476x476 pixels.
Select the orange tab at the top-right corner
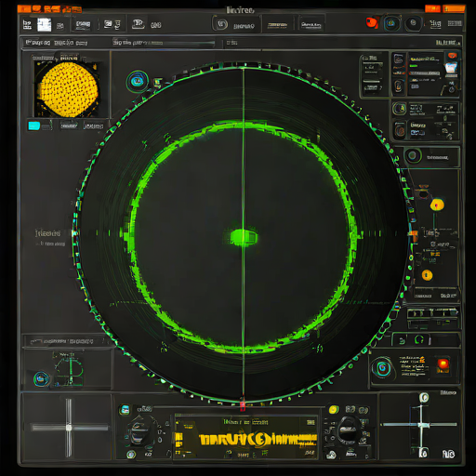click(x=454, y=8)
